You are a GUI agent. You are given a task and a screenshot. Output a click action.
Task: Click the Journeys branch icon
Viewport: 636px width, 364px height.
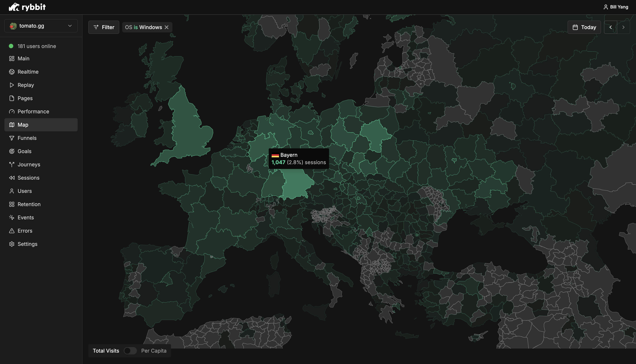click(12, 165)
